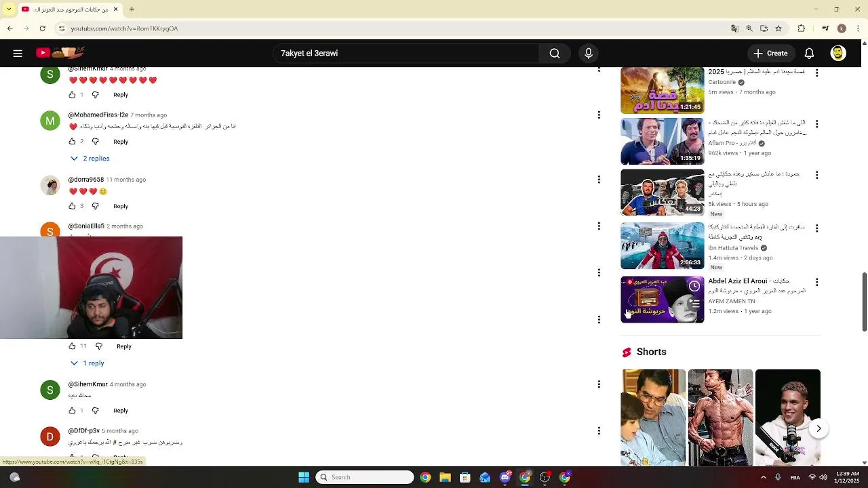
Task: Like the comment with 11 likes
Action: point(72,346)
